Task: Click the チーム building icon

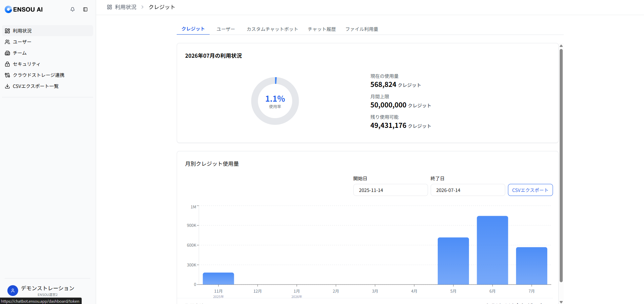Action: click(x=7, y=53)
